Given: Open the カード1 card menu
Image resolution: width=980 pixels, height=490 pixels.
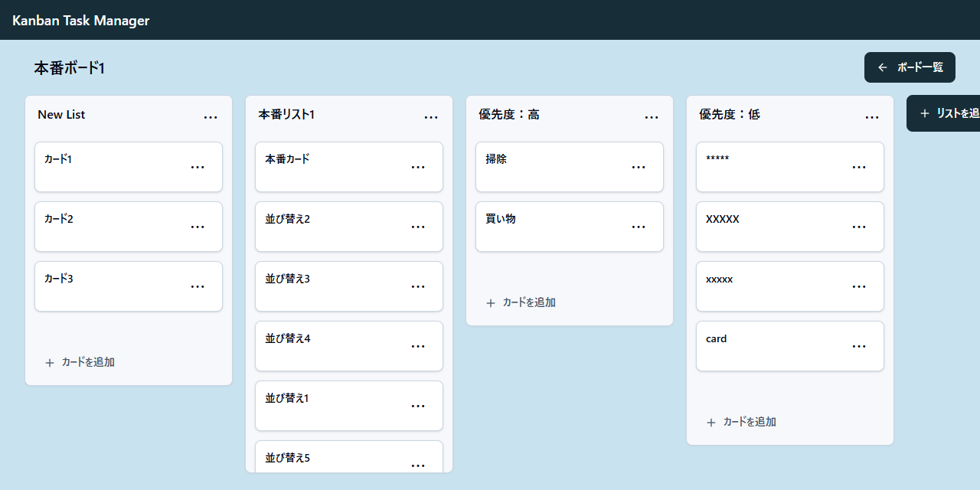Looking at the screenshot, I should 198,167.
